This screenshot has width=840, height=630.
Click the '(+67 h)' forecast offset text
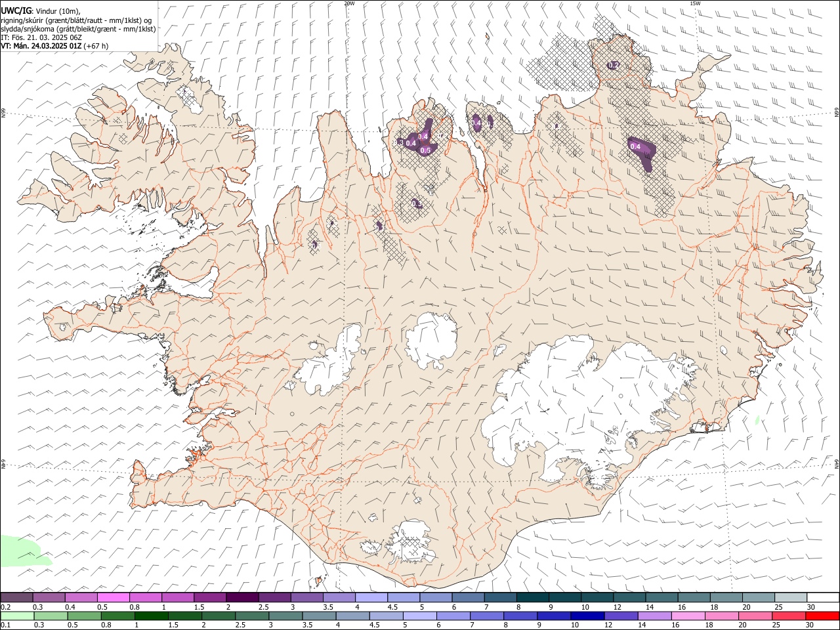click(96, 46)
